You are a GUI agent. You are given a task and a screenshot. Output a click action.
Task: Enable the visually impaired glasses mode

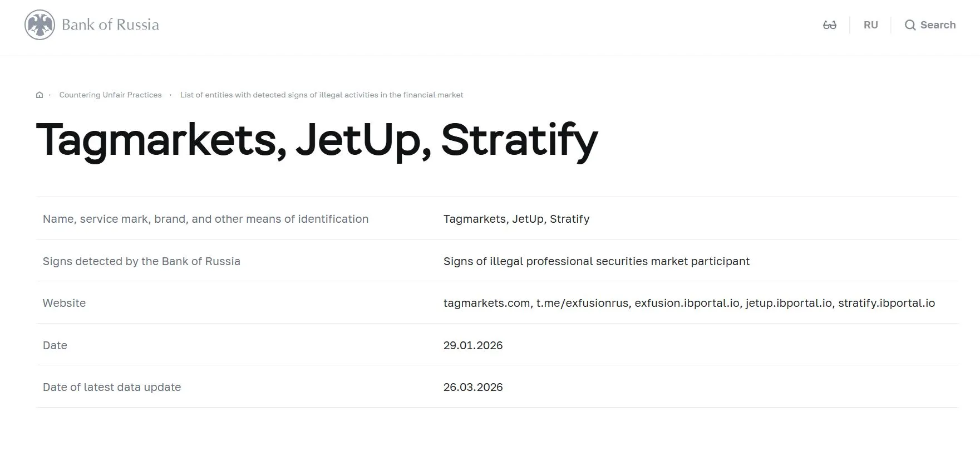829,25
